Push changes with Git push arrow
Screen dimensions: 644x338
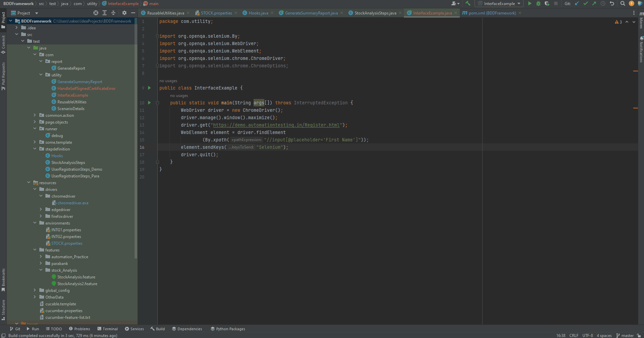(594, 4)
